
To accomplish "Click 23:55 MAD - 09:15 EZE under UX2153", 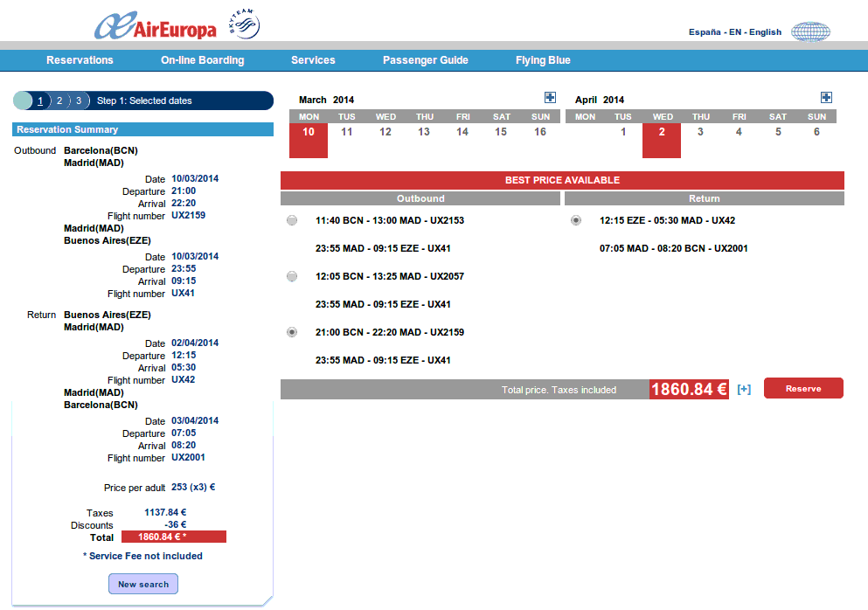I will click(383, 248).
